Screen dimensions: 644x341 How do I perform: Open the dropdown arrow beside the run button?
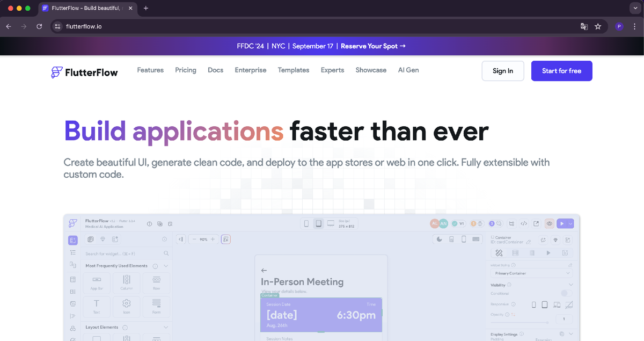(x=570, y=223)
